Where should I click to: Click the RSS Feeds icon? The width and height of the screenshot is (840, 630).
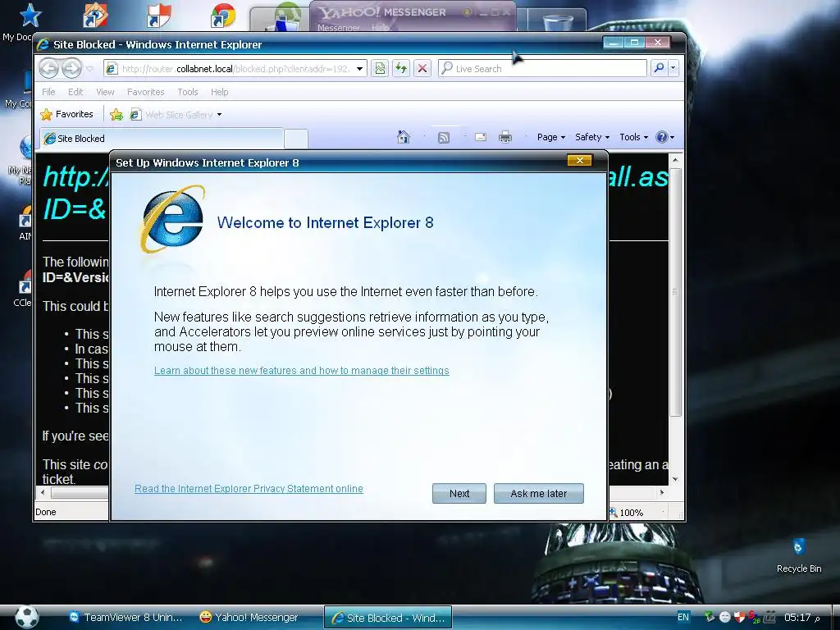pos(444,138)
